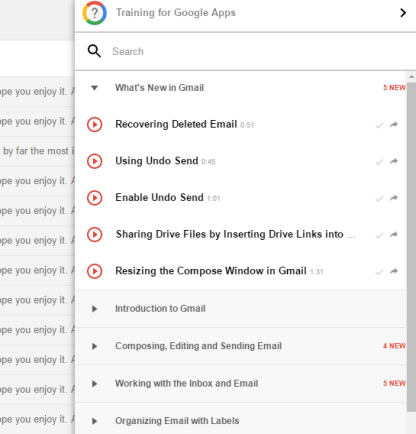Click the 4 NEW badge on Composing section
Screen dimensions: 416x434
pyautogui.click(x=394, y=346)
